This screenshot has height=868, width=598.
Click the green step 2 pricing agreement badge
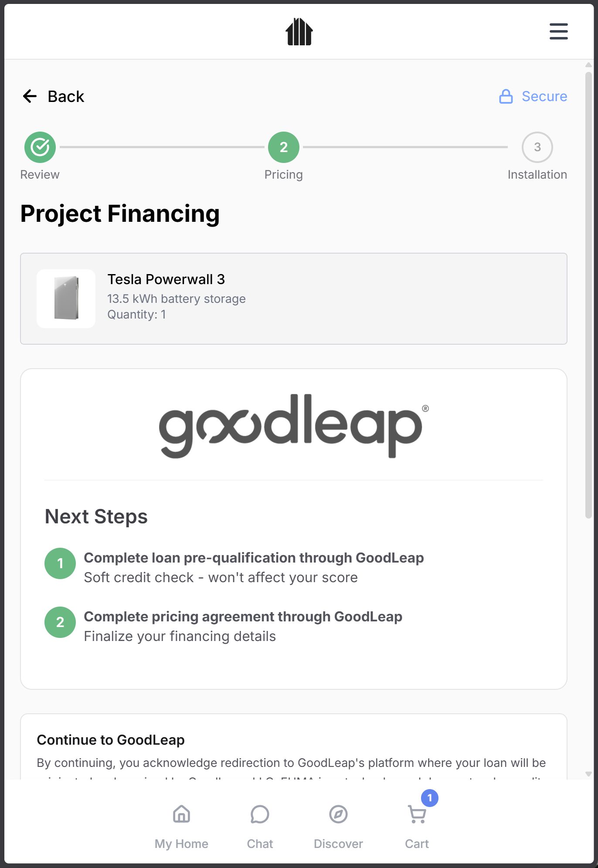coord(60,622)
